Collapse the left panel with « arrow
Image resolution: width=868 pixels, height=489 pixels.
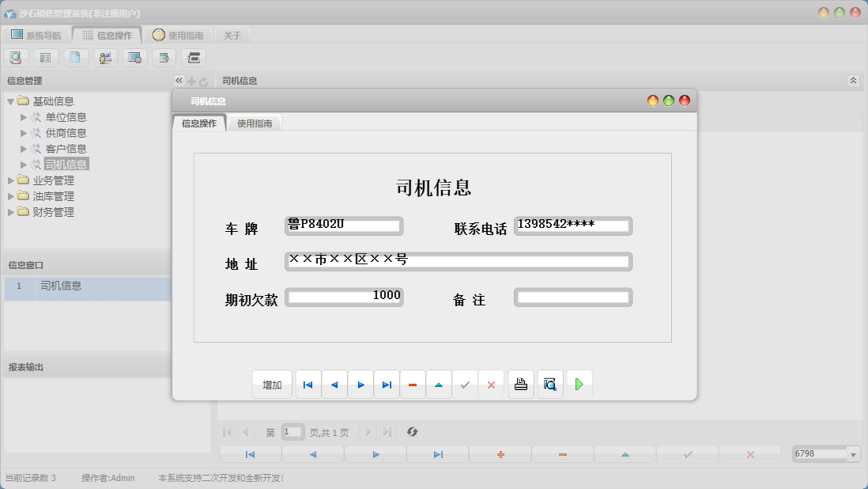coord(179,80)
